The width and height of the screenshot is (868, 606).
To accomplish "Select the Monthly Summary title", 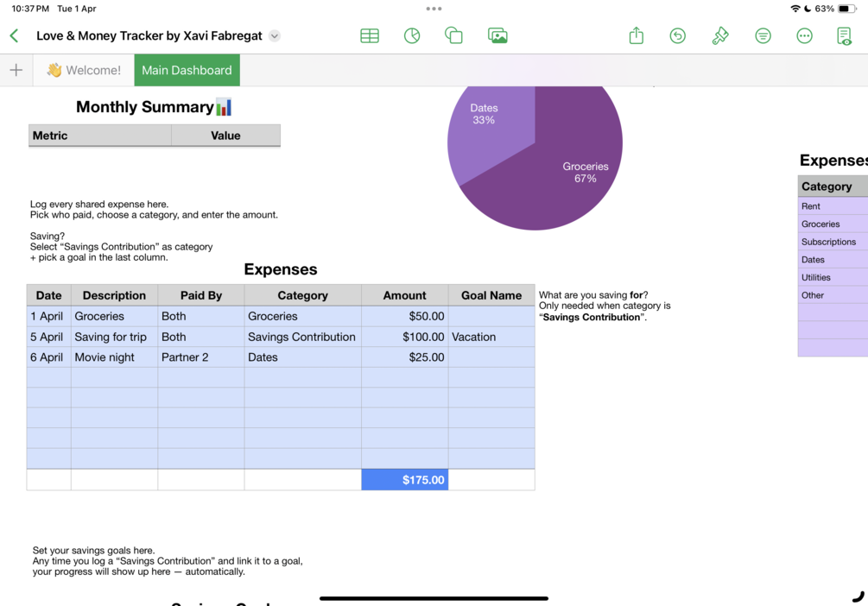I will [x=154, y=107].
